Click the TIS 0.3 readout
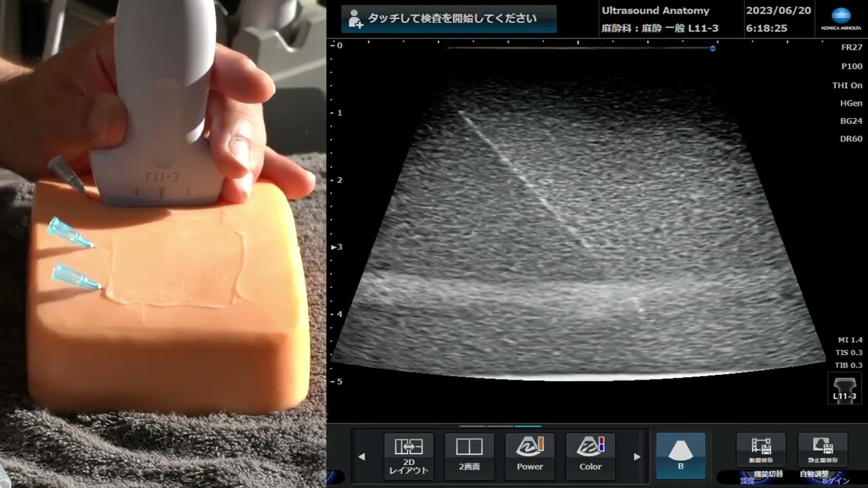868x488 pixels. [849, 352]
